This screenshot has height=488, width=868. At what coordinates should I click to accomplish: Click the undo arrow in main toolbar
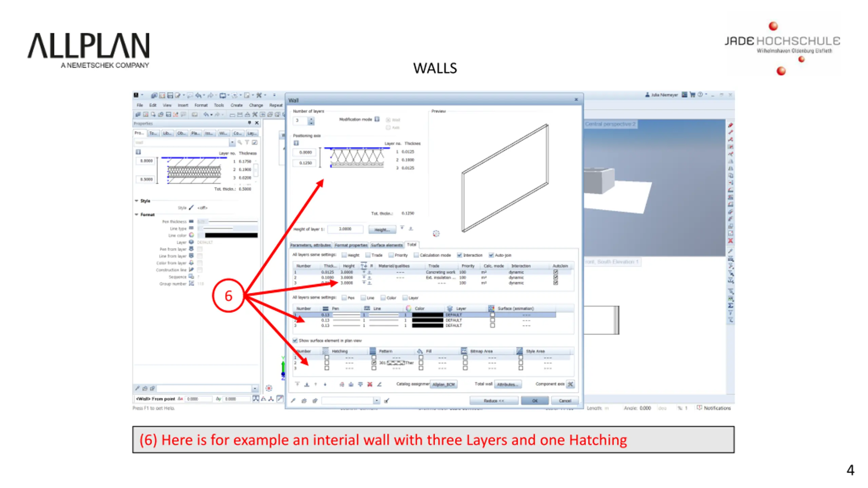206,115
